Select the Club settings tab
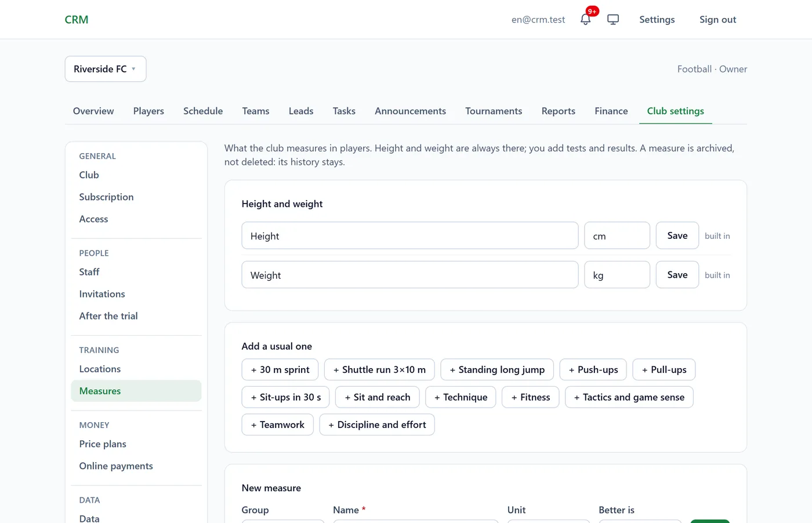The height and width of the screenshot is (523, 812). click(x=676, y=111)
